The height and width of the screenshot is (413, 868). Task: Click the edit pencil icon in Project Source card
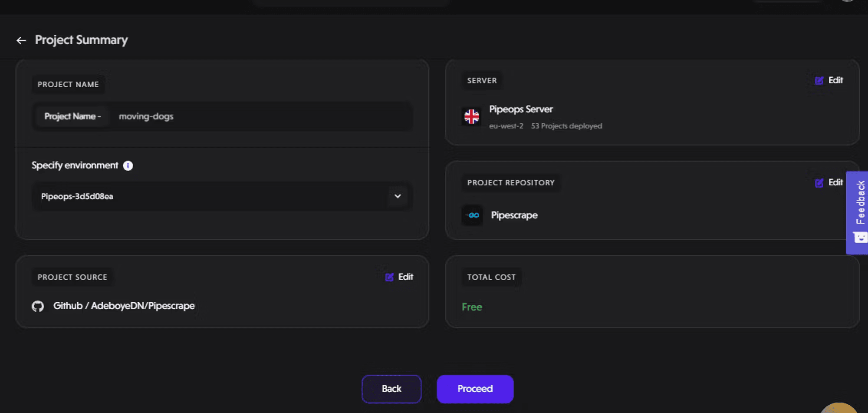pyautogui.click(x=389, y=277)
